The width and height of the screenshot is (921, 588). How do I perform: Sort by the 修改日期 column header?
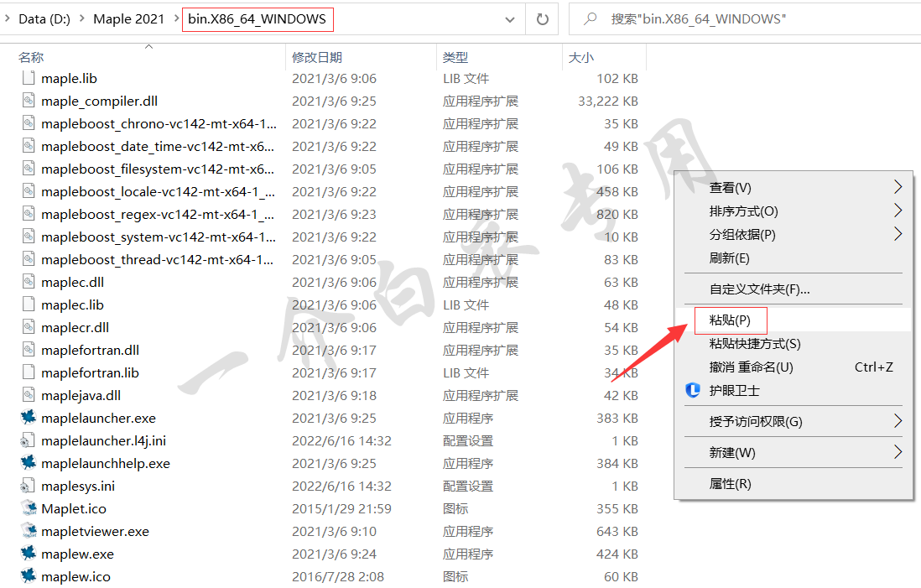coord(362,57)
